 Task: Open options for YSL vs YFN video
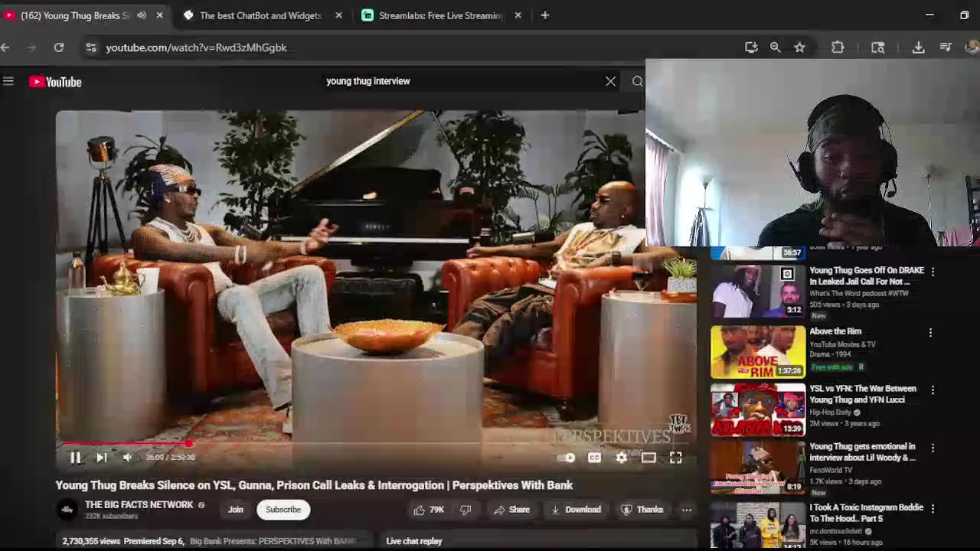tap(933, 390)
